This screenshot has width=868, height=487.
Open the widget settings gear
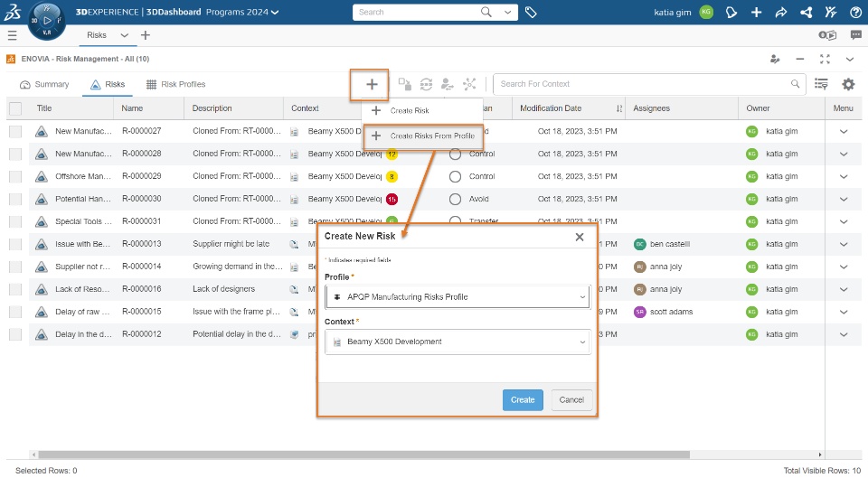tap(848, 84)
